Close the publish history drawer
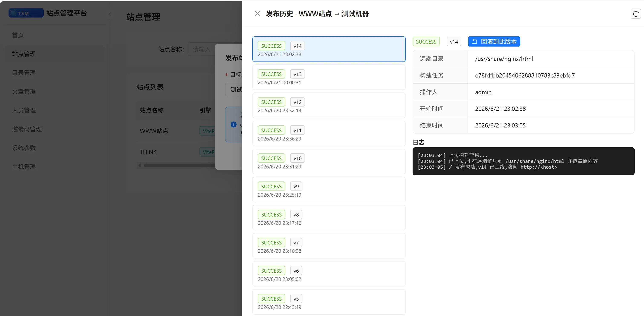The height and width of the screenshot is (316, 644). (x=257, y=13)
